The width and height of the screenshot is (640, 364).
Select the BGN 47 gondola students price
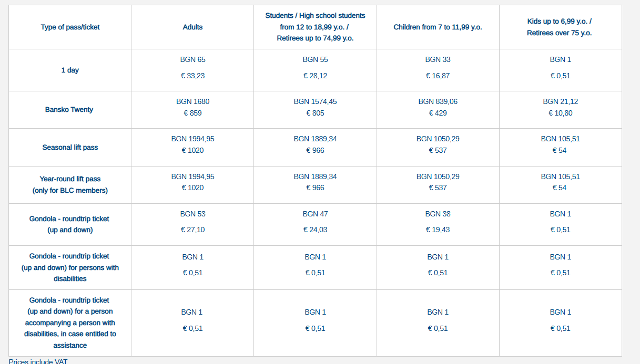(x=315, y=214)
